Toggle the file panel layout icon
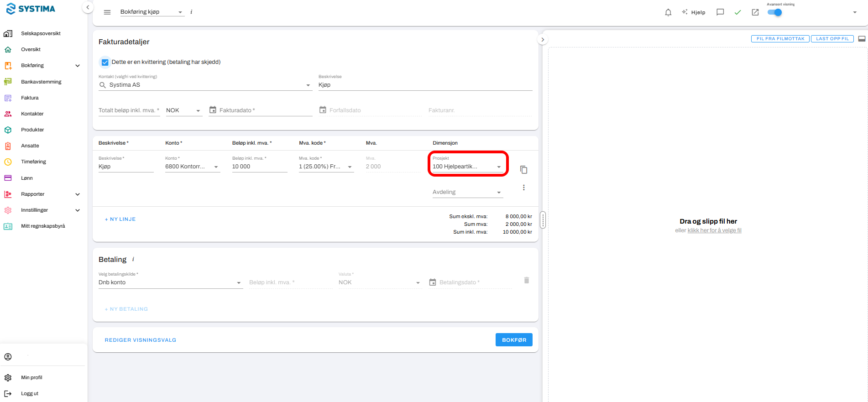Viewport: 868px width, 402px height. point(862,39)
